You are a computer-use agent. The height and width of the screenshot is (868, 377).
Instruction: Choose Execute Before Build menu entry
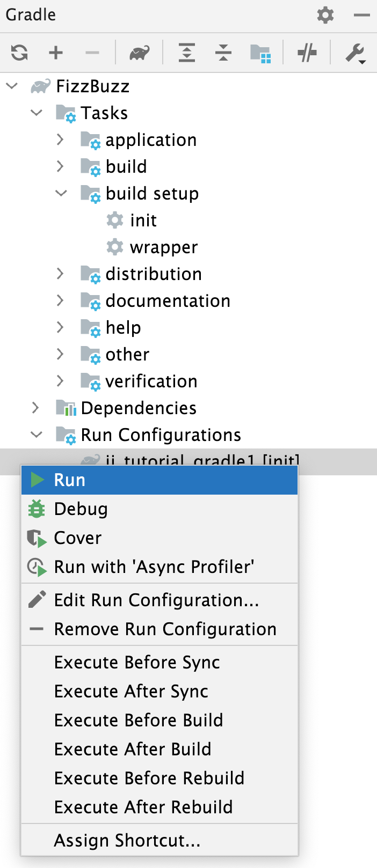point(138,720)
